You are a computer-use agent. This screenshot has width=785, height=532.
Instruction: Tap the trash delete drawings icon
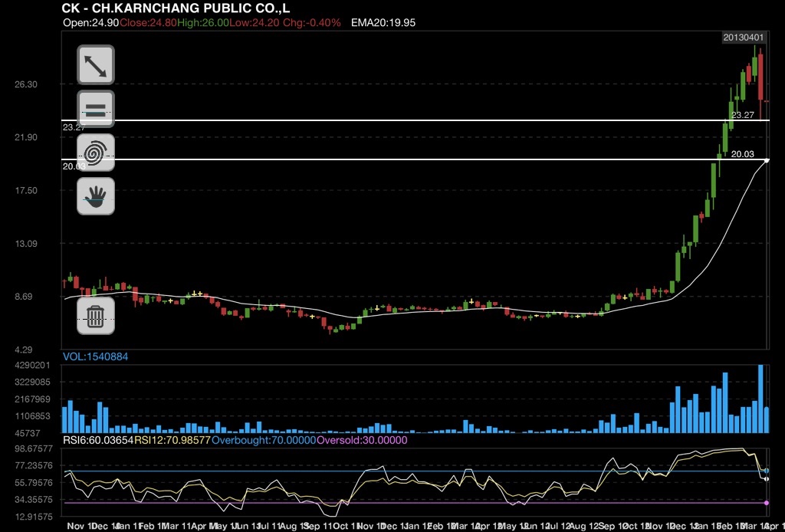pyautogui.click(x=96, y=316)
